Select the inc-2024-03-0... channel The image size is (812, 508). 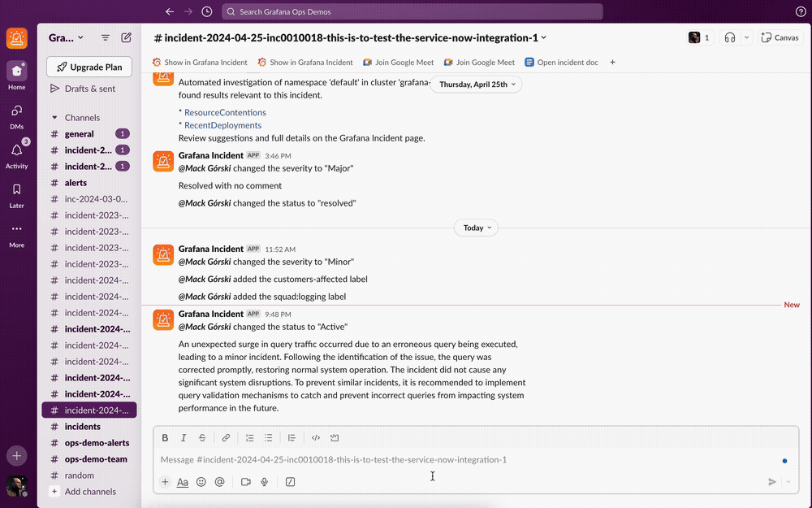pyautogui.click(x=89, y=199)
